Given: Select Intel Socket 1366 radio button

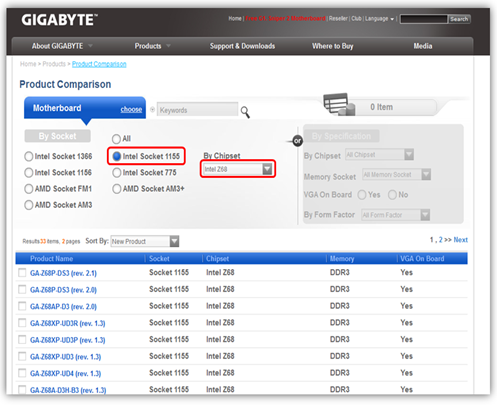Looking at the screenshot, I should (29, 156).
